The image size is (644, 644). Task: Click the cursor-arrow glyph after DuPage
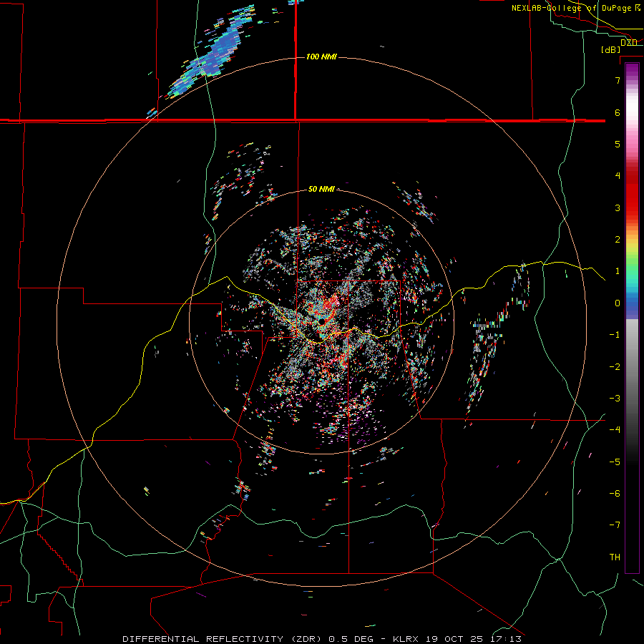tap(638, 7)
